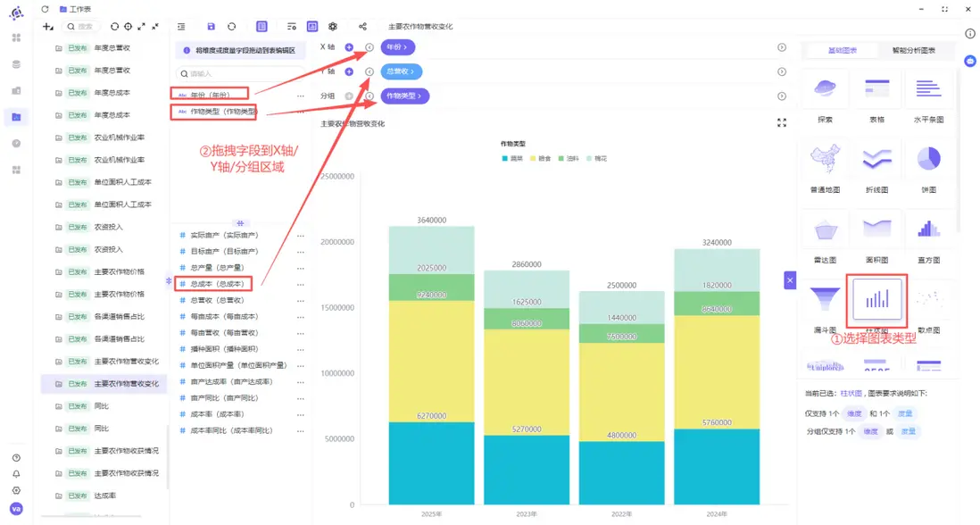Click the share icon in the toolbar
Image resolution: width=980 pixels, height=525 pixels.
point(362,27)
